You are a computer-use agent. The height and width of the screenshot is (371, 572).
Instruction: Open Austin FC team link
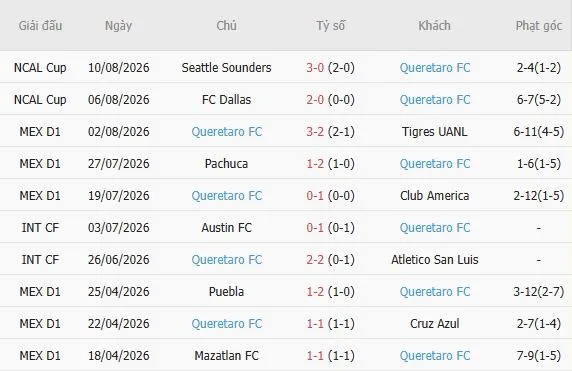tap(226, 228)
